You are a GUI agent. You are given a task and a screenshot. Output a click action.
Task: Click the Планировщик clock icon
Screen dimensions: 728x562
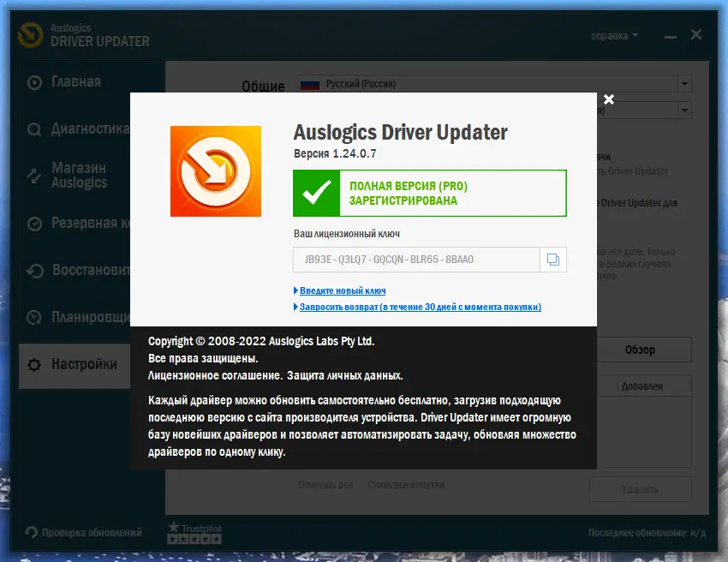33,316
